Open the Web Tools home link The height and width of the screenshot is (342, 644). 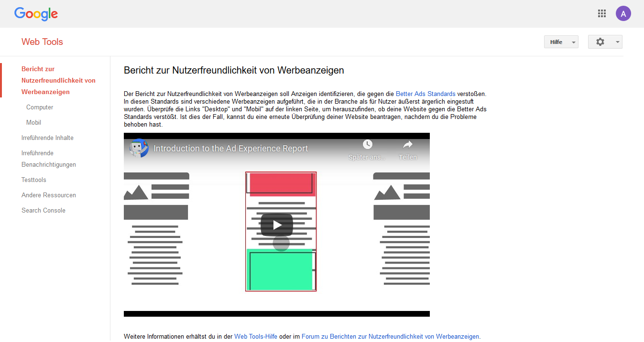[42, 42]
